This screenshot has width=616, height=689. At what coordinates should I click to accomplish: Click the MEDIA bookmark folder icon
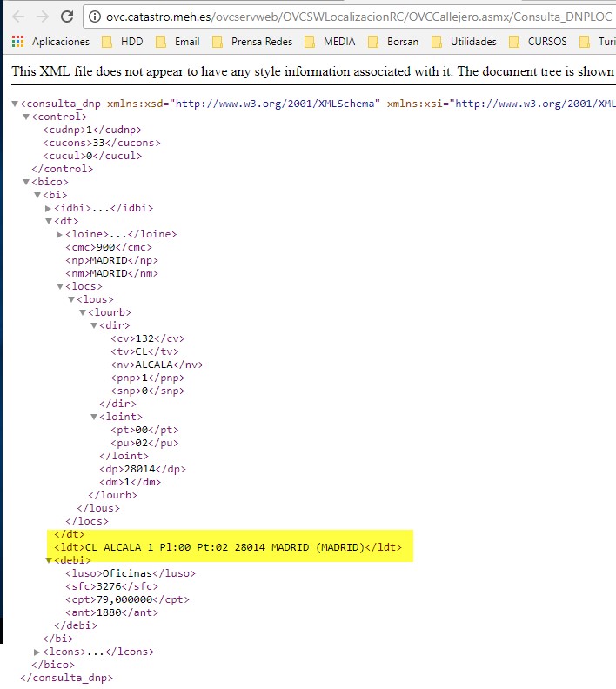[x=310, y=41]
